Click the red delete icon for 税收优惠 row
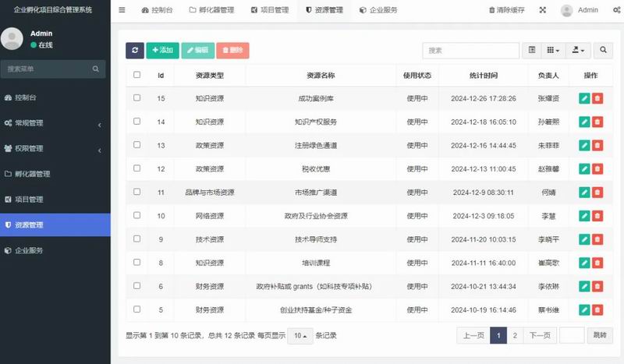624x364 pixels. click(x=597, y=168)
